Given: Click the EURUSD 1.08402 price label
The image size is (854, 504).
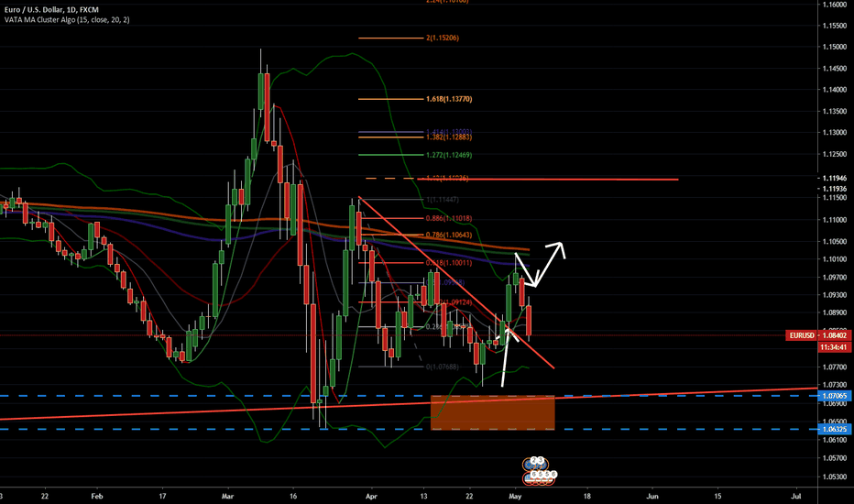Looking at the screenshot, I should [817, 335].
